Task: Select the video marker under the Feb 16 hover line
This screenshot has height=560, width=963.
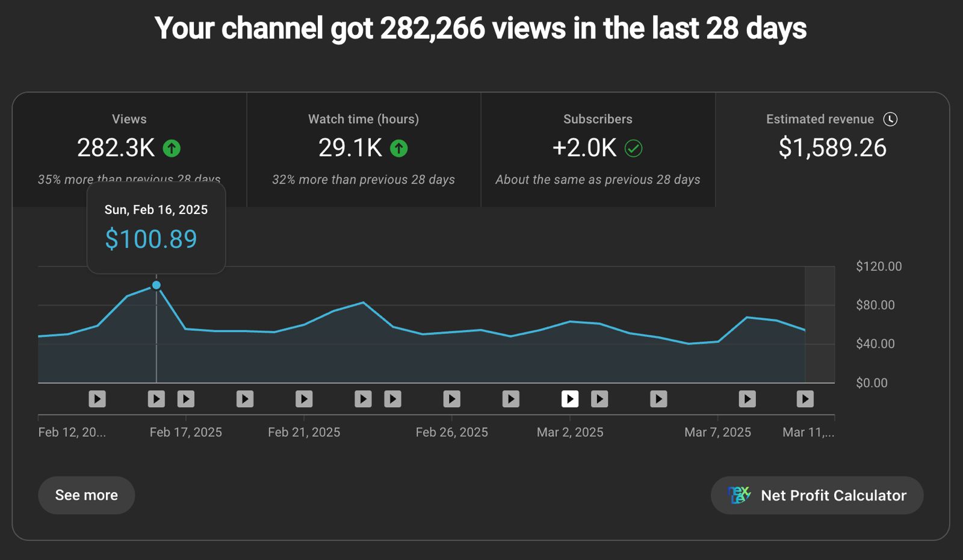Action: coord(156,399)
